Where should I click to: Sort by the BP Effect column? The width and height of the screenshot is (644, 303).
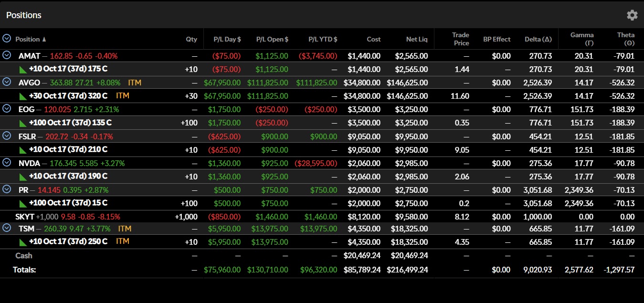click(x=496, y=39)
